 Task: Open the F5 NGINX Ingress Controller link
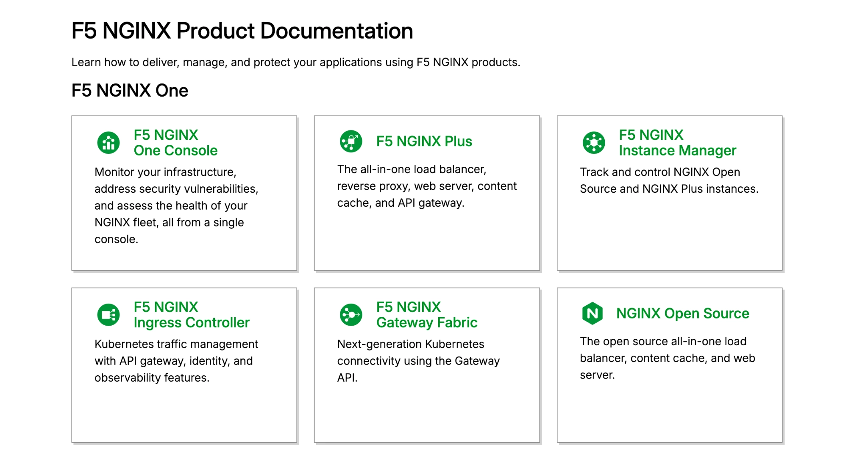(192, 315)
